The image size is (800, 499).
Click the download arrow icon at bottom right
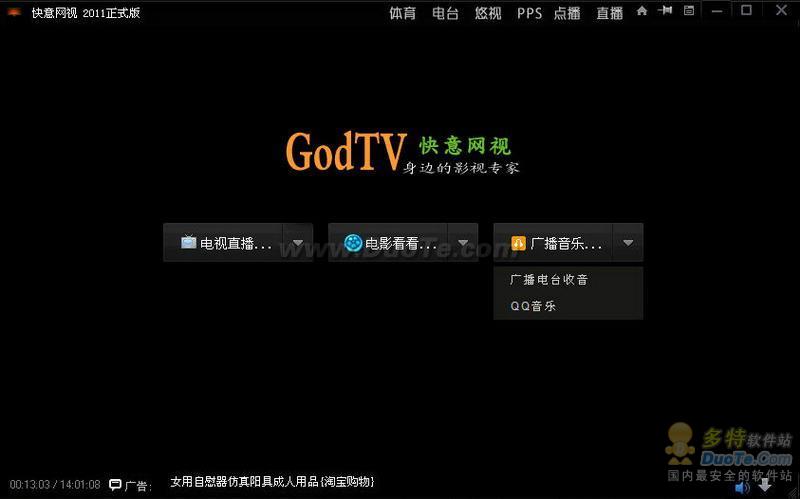(x=766, y=486)
